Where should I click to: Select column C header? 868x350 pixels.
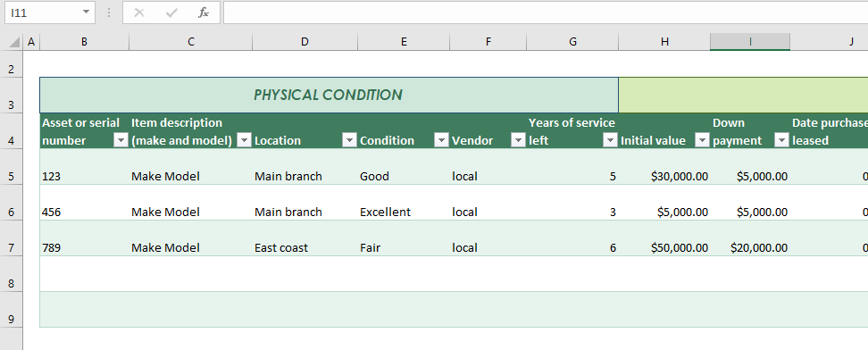pyautogui.click(x=191, y=42)
